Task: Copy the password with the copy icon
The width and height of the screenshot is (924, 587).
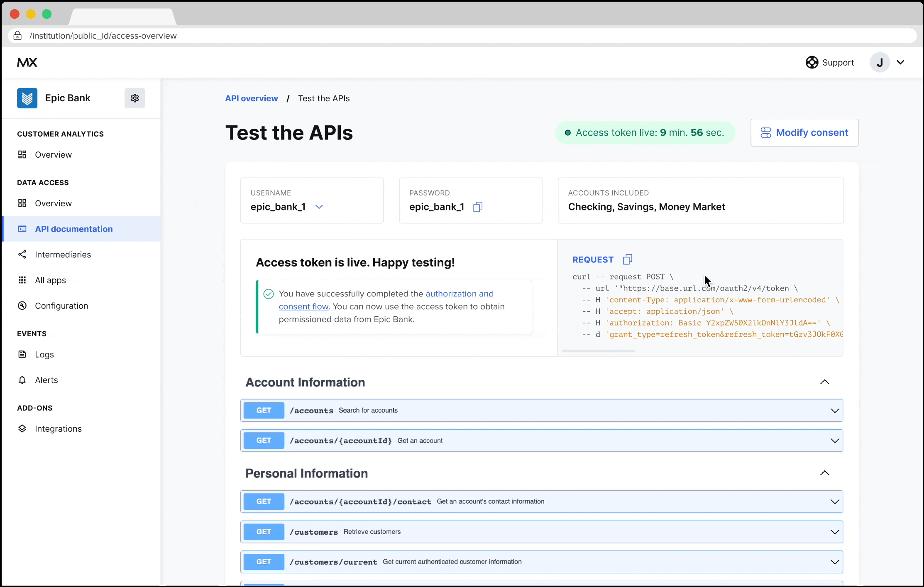Action: (477, 207)
